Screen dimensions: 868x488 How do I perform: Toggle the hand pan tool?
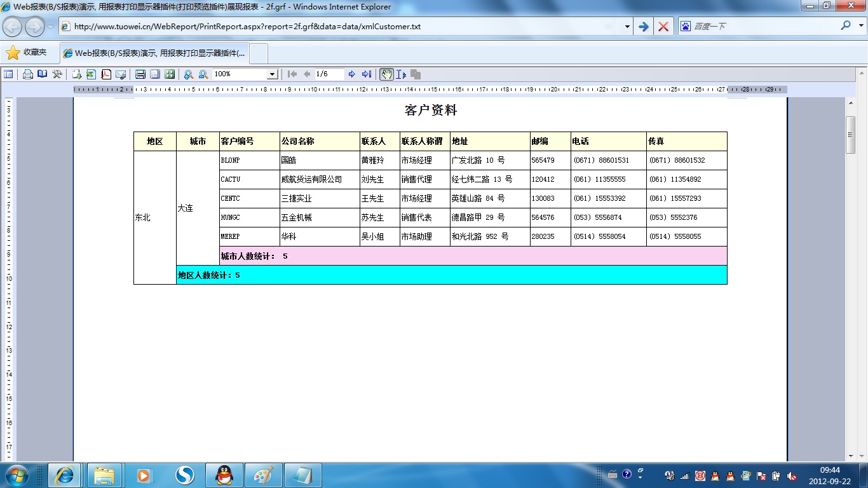[386, 74]
